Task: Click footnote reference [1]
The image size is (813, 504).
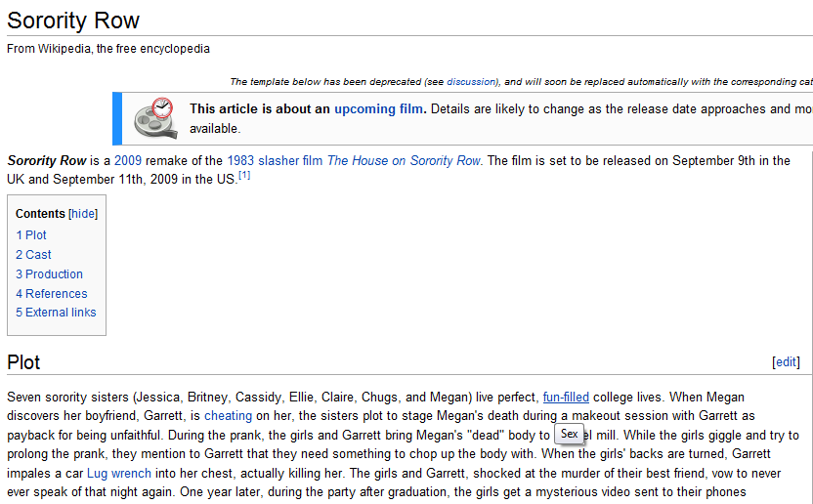Action: [x=244, y=175]
